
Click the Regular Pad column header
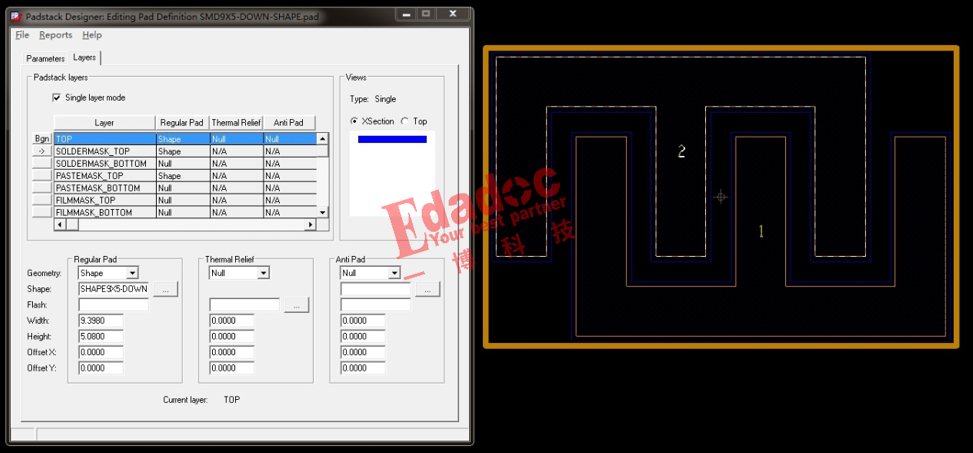point(181,123)
